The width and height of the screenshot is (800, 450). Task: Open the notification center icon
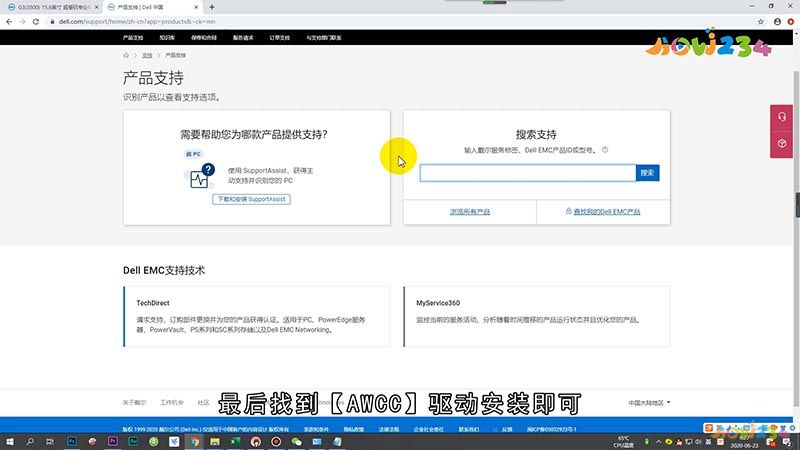click(x=788, y=442)
